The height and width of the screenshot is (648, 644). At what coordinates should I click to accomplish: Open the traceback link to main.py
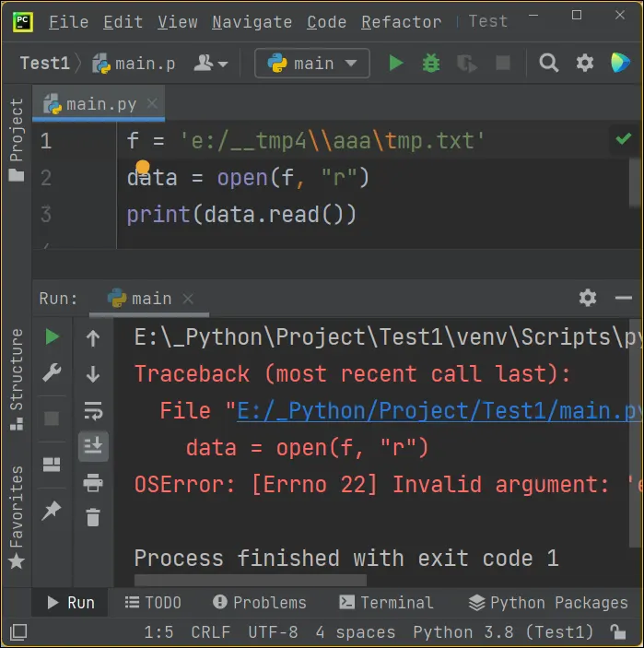(439, 411)
